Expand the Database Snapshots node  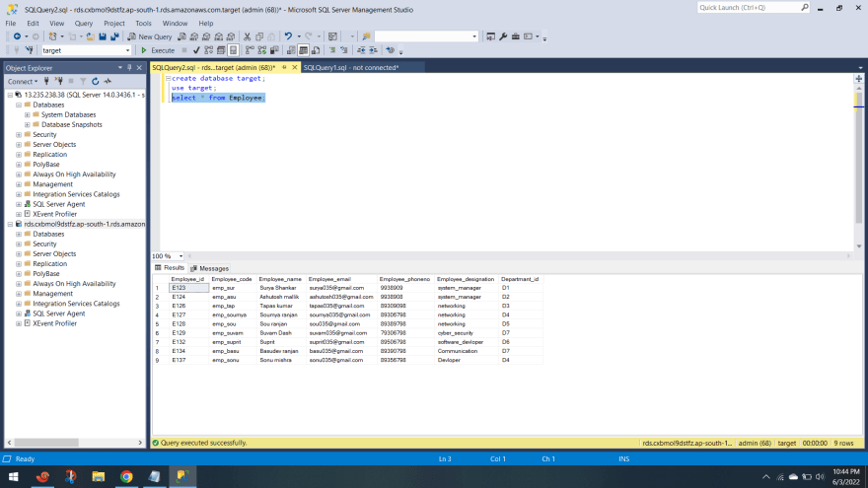click(28, 124)
